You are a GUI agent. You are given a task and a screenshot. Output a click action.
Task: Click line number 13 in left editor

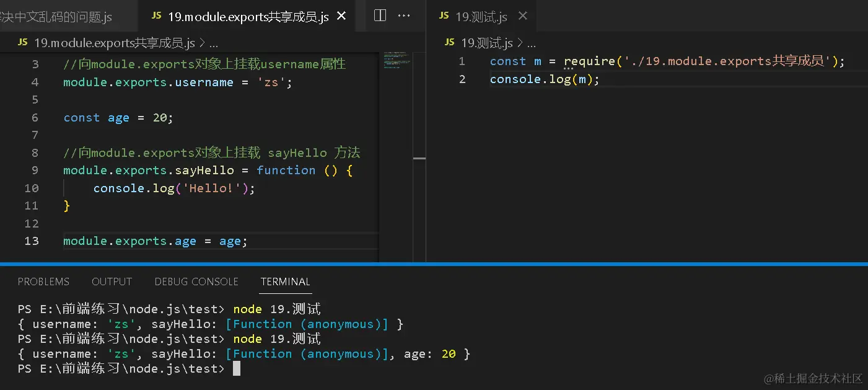pyautogui.click(x=32, y=241)
